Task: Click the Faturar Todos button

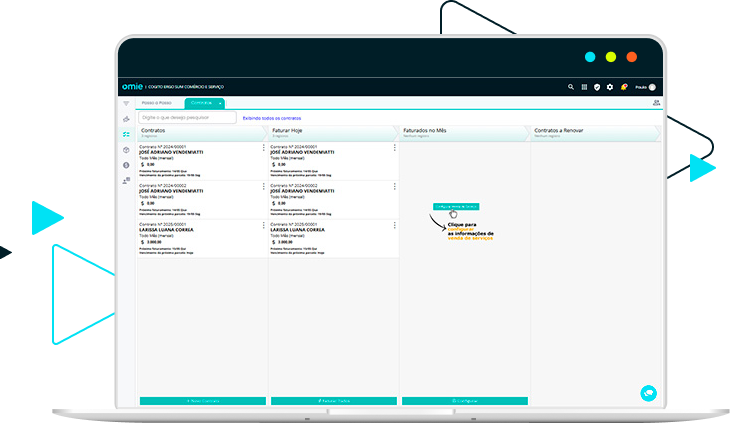Action: coord(334,401)
